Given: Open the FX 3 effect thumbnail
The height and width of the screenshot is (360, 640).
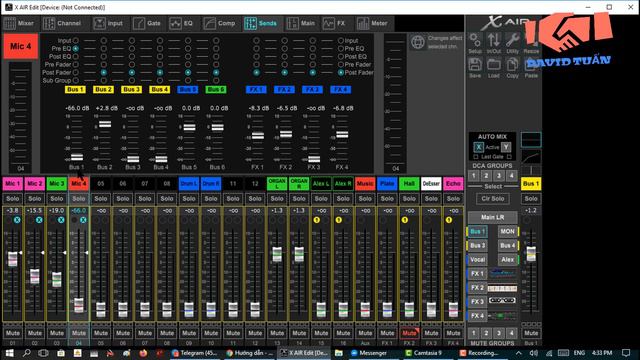Looking at the screenshot, I should [x=502, y=302].
